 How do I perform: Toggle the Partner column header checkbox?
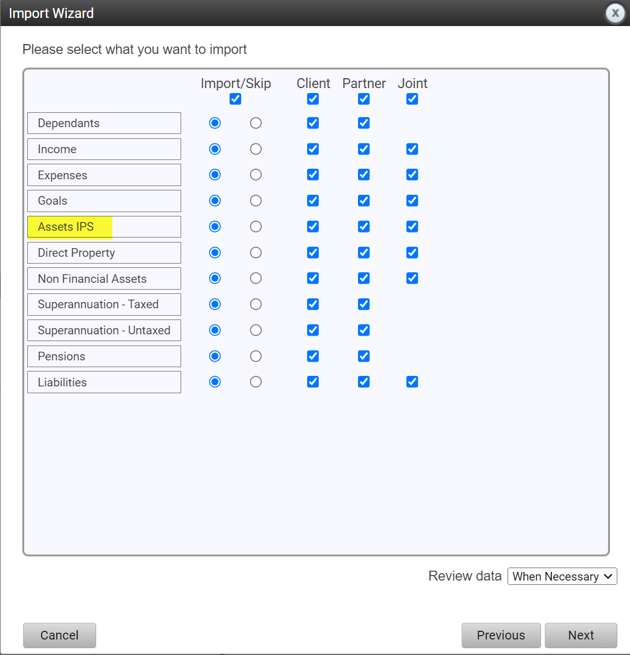(x=364, y=99)
